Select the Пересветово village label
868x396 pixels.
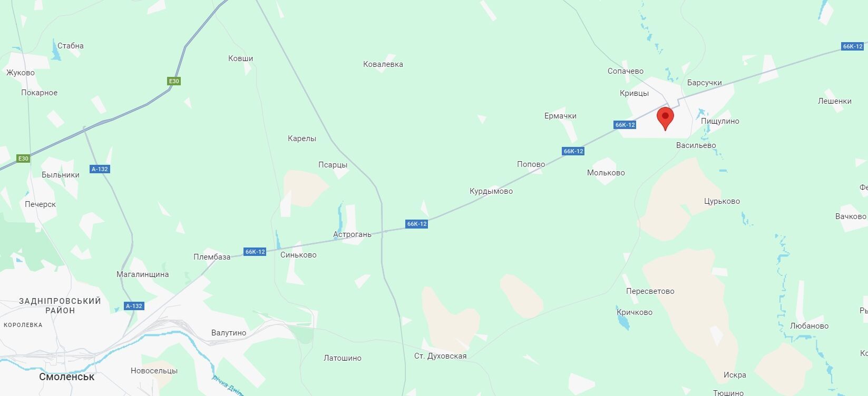coord(650,291)
